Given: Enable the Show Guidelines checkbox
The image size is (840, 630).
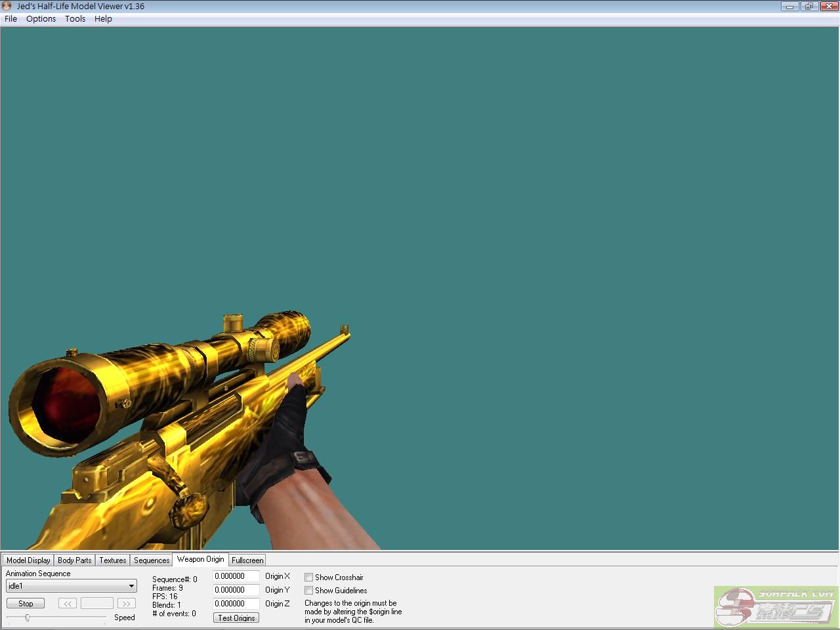Looking at the screenshot, I should [308, 591].
